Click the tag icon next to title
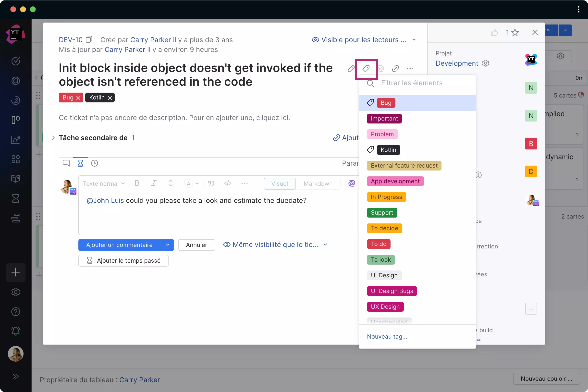 [x=366, y=69]
